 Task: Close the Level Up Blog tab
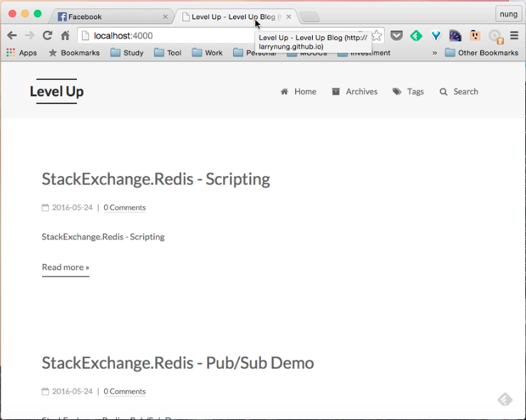click(x=289, y=17)
